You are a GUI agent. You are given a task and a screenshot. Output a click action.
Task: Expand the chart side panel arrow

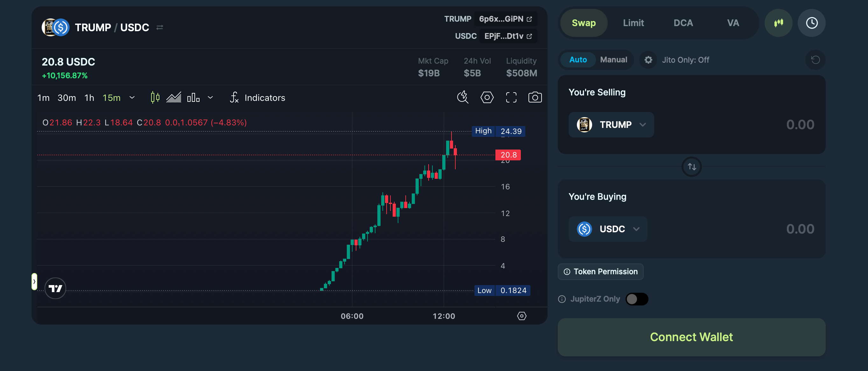pos(34,281)
